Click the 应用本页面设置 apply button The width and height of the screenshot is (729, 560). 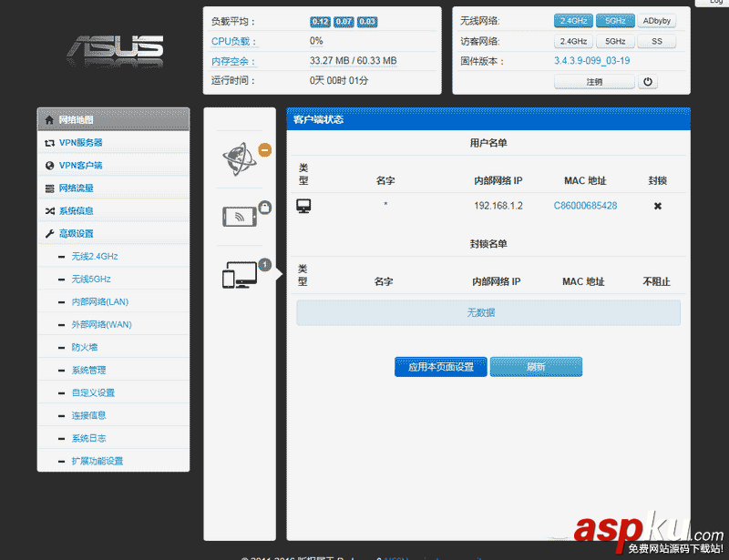point(440,366)
